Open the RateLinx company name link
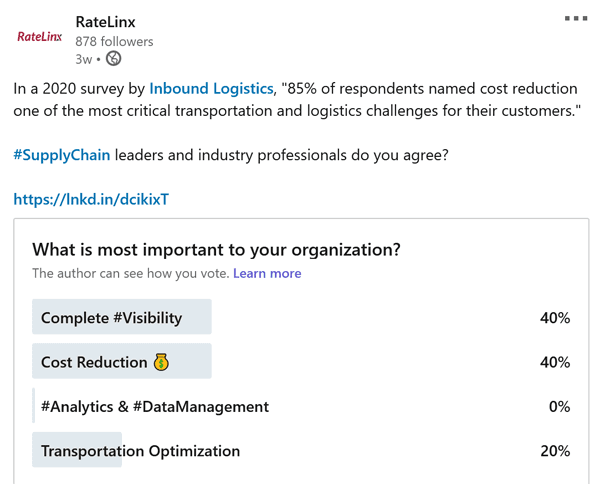The image size is (600, 484). tap(105, 22)
